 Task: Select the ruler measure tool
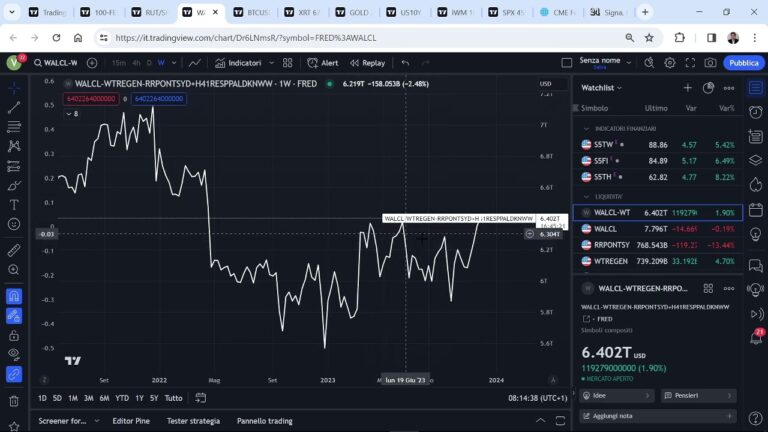(14, 250)
